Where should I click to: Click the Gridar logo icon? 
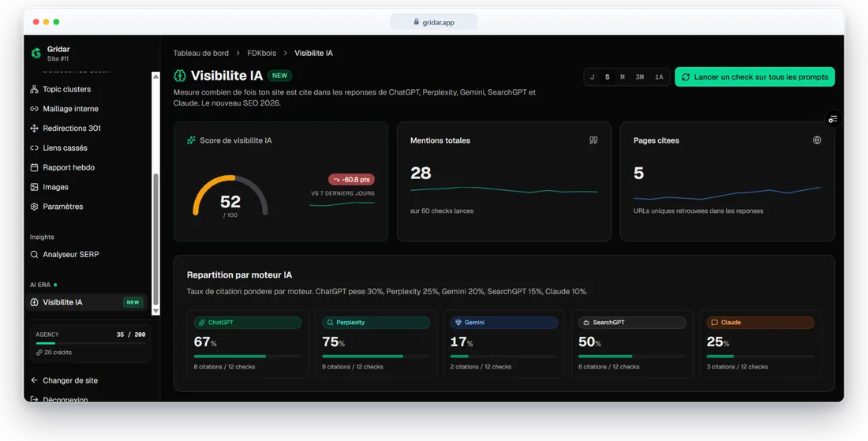tap(36, 53)
